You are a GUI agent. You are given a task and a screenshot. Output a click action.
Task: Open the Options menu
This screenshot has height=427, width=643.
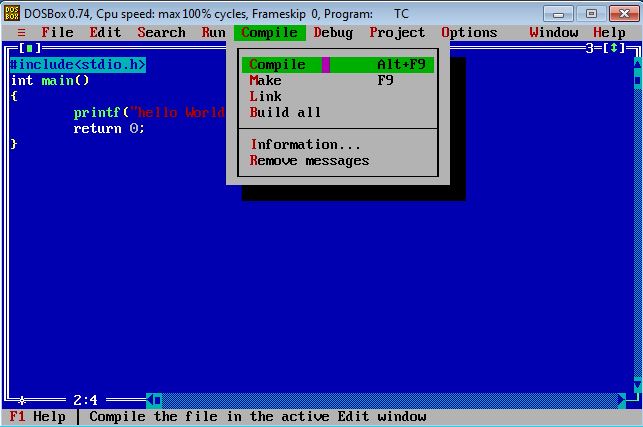point(469,33)
